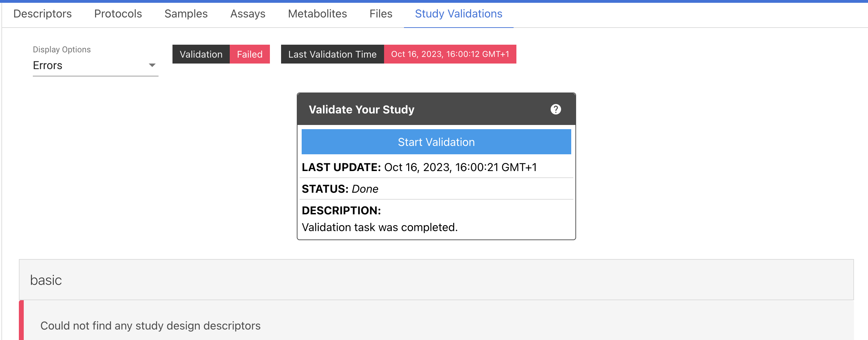The image size is (868, 340).
Task: Click the Validate Your Study panel header
Action: [436, 109]
